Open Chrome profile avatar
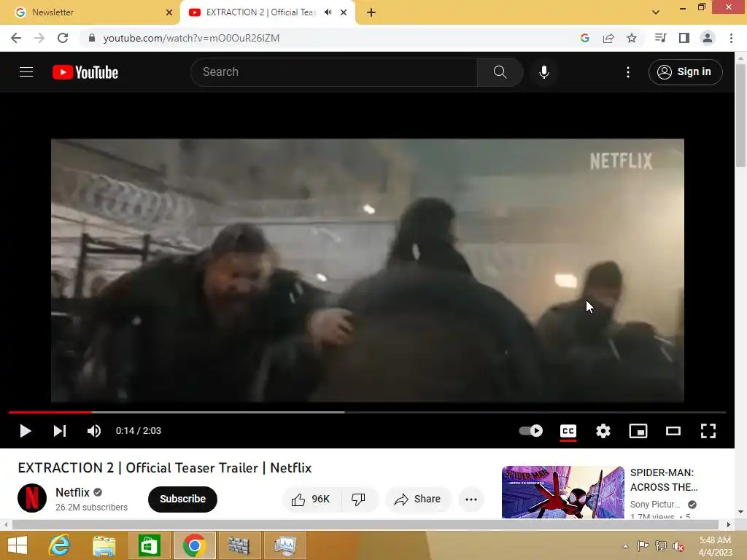The height and width of the screenshot is (560, 747). [708, 38]
